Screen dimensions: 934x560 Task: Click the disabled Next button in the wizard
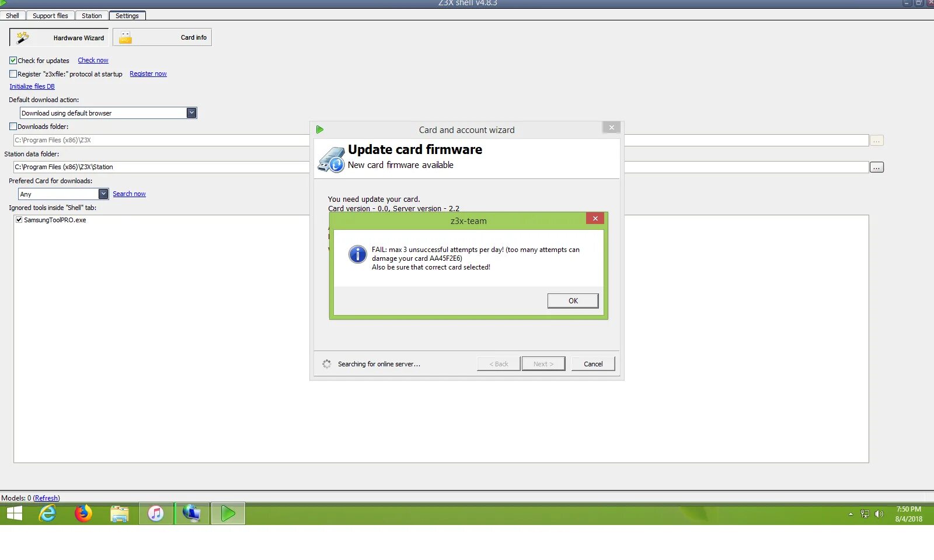[x=543, y=363]
